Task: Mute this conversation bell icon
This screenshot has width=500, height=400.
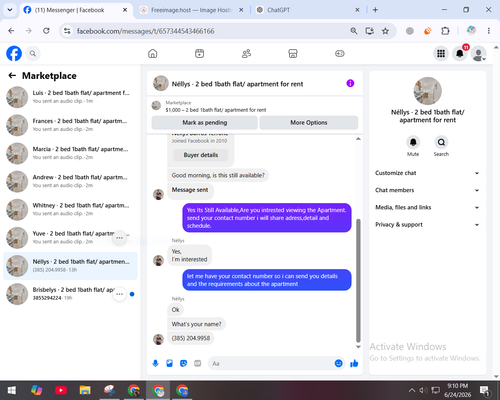Action: (413, 142)
